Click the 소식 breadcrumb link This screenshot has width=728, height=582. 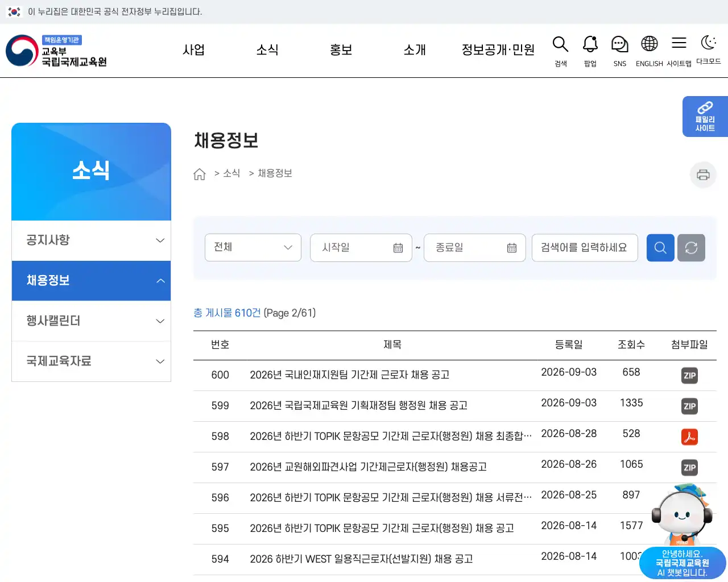pos(231,173)
